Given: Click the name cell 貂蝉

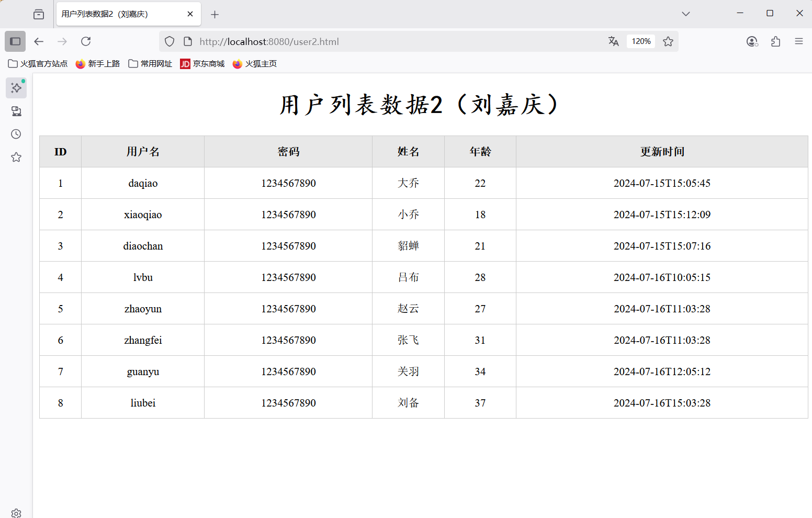Looking at the screenshot, I should click(x=409, y=246).
